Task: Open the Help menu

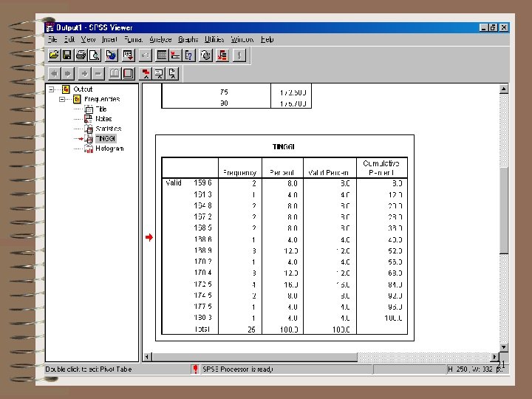Action: pyautogui.click(x=267, y=40)
